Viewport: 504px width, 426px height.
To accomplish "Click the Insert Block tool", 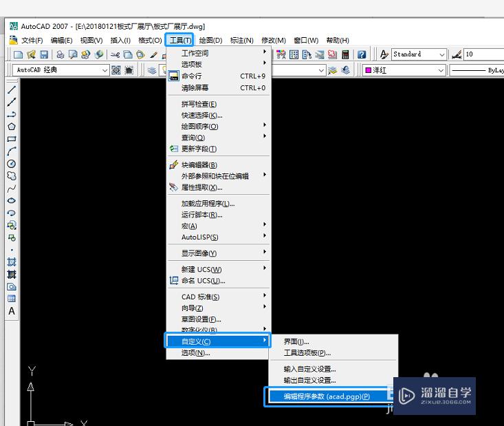I will (x=12, y=225).
